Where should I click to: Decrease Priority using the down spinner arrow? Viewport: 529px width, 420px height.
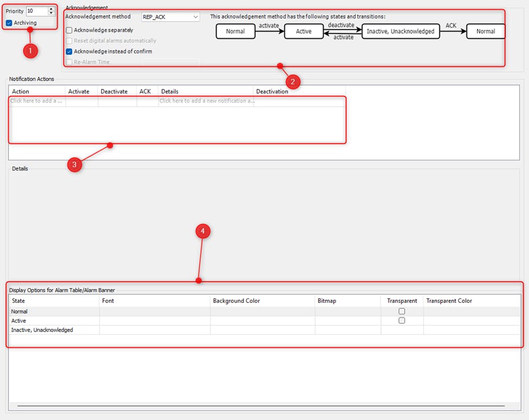51,14
